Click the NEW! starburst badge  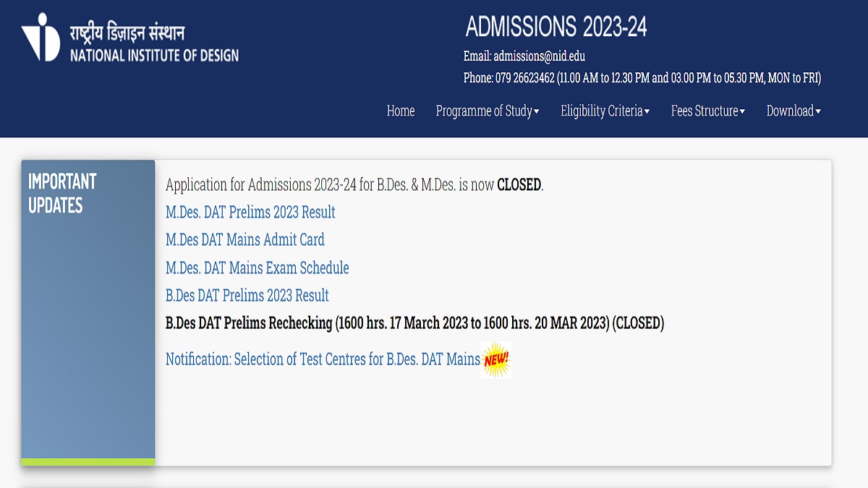[x=496, y=359]
